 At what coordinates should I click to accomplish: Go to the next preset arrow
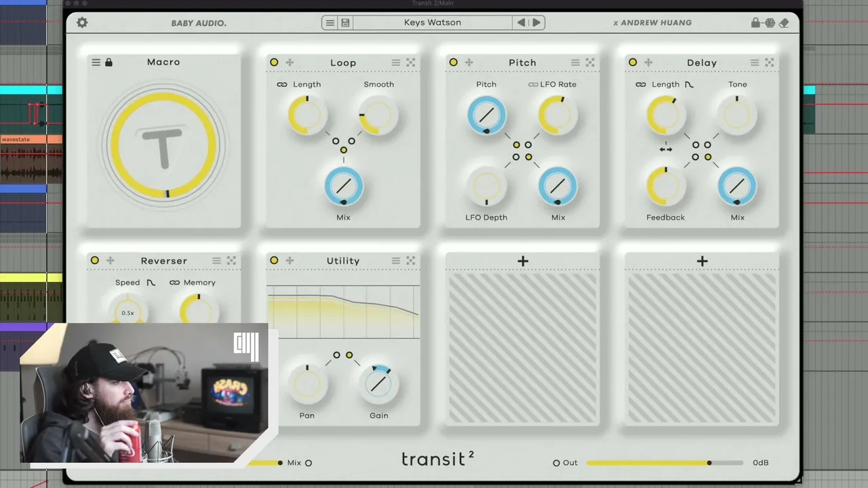[x=536, y=23]
